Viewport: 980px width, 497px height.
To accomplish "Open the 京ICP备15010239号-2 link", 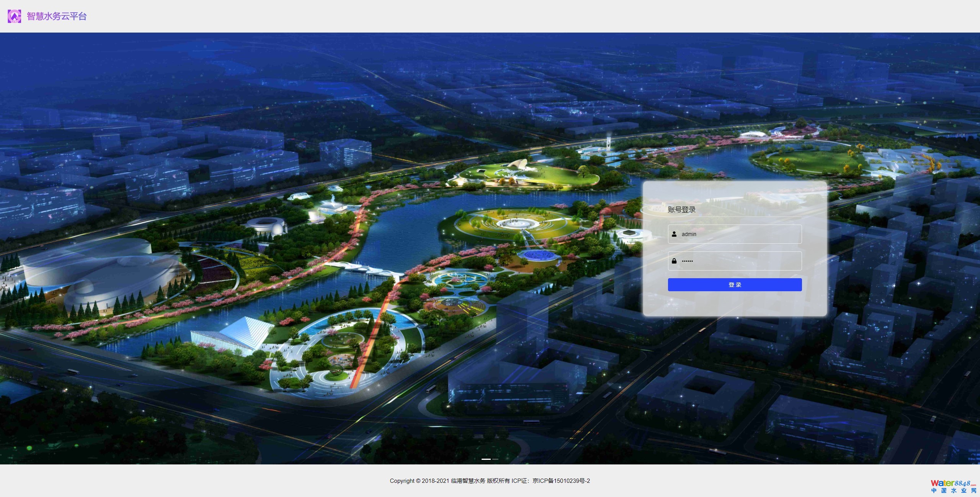I will (561, 481).
